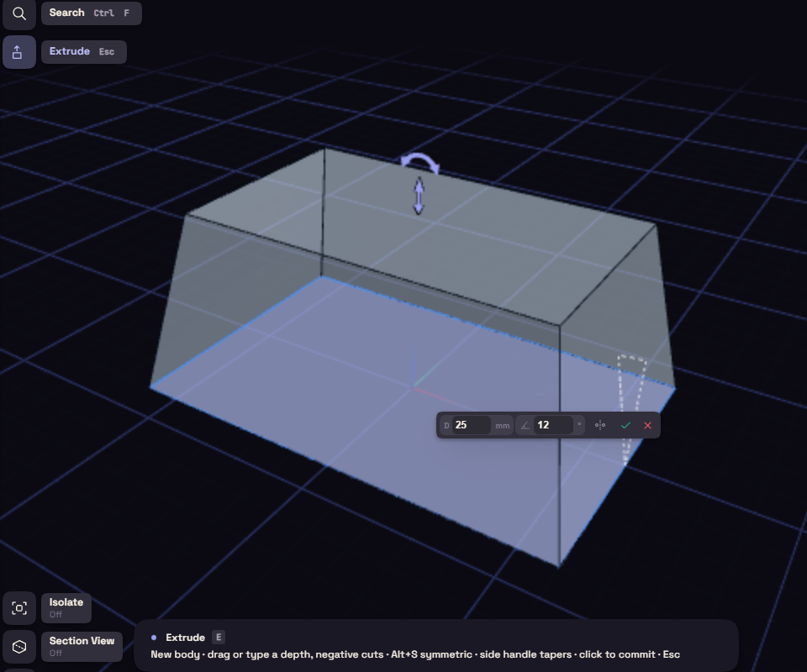This screenshot has width=807, height=672.
Task: Click the Isolate frame icon
Action: 19,608
